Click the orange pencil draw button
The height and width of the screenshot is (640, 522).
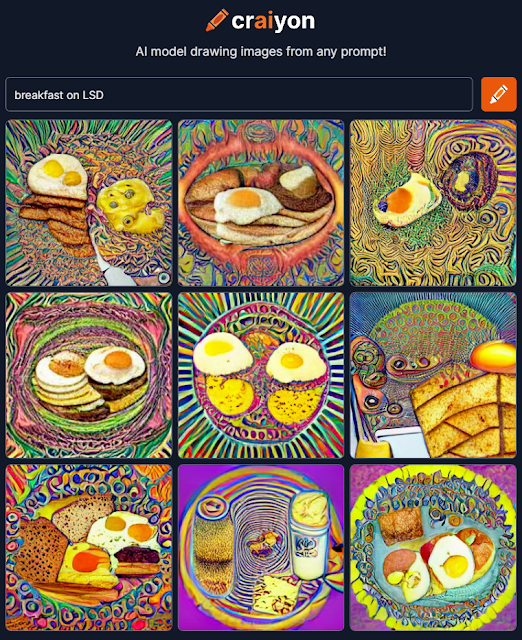click(x=499, y=94)
